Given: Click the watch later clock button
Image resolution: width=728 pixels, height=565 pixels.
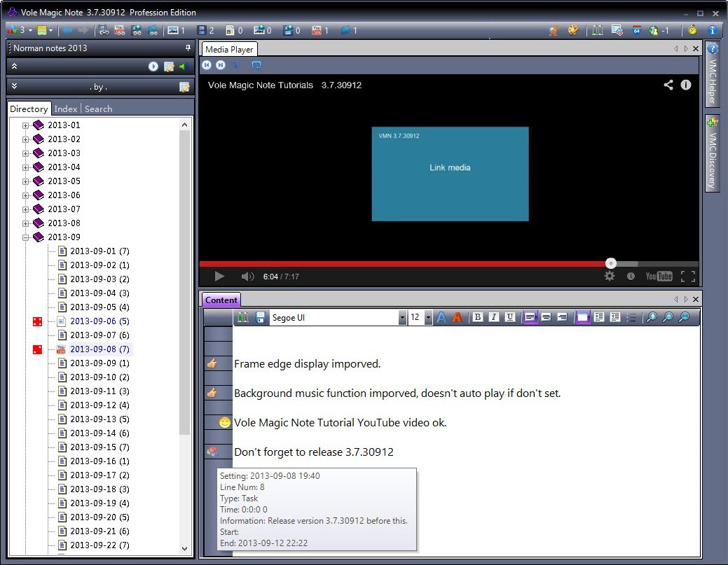Looking at the screenshot, I should (x=631, y=276).
